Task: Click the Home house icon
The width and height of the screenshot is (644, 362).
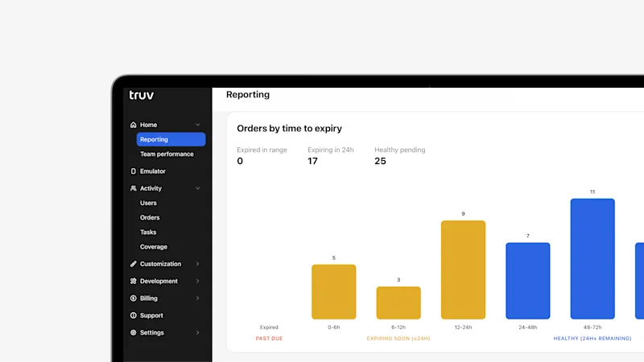Action: [133, 125]
